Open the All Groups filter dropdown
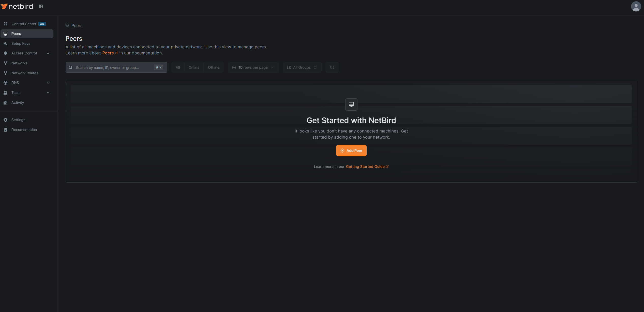The height and width of the screenshot is (312, 644). pyautogui.click(x=302, y=67)
